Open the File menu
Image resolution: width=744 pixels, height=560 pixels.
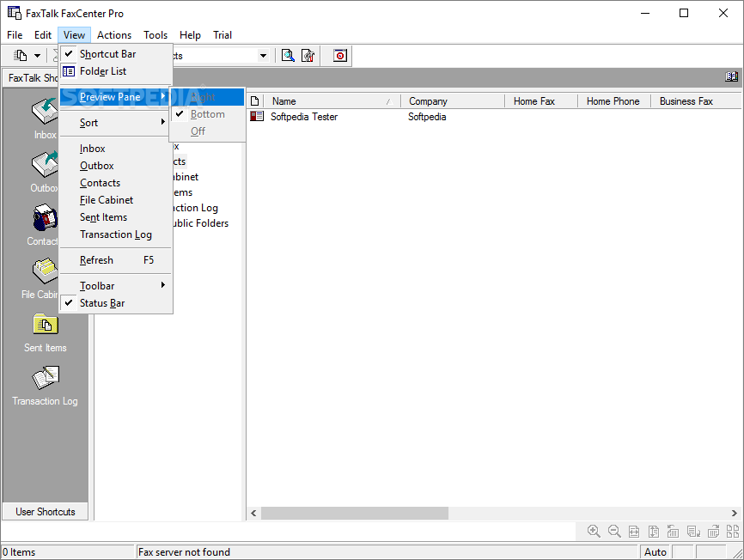tap(15, 35)
